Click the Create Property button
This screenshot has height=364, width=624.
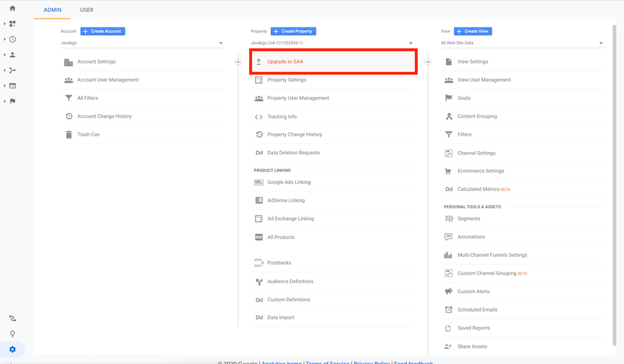[x=293, y=31]
